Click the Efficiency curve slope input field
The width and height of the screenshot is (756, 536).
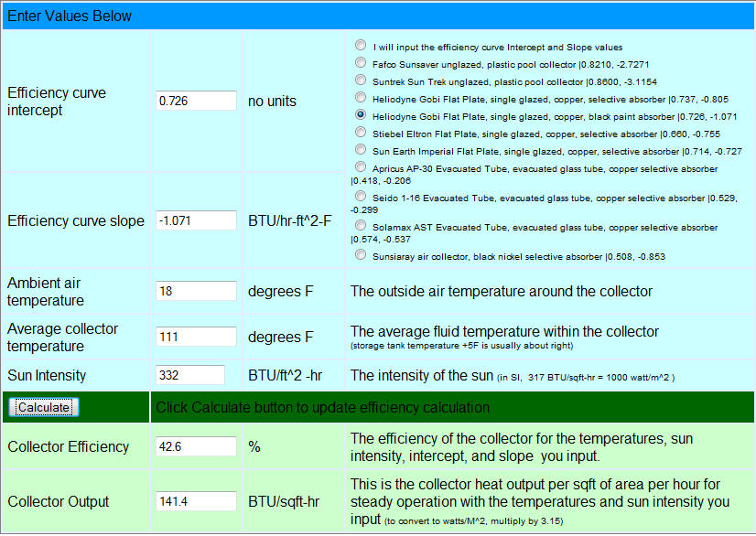(196, 220)
